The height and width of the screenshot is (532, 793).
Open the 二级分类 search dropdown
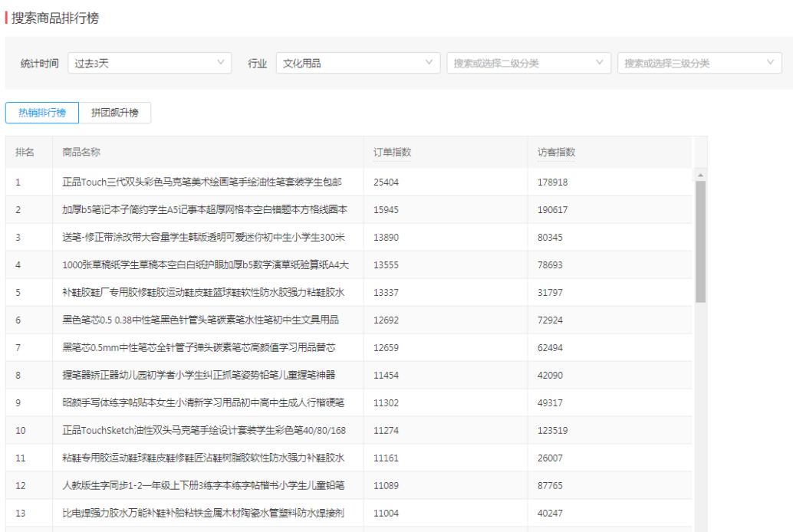coord(528,64)
